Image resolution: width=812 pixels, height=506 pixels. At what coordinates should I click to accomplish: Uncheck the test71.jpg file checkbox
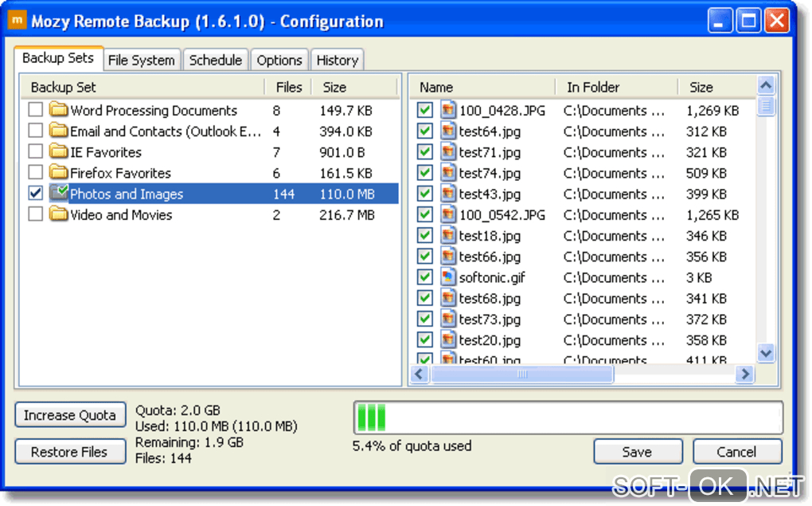point(424,152)
